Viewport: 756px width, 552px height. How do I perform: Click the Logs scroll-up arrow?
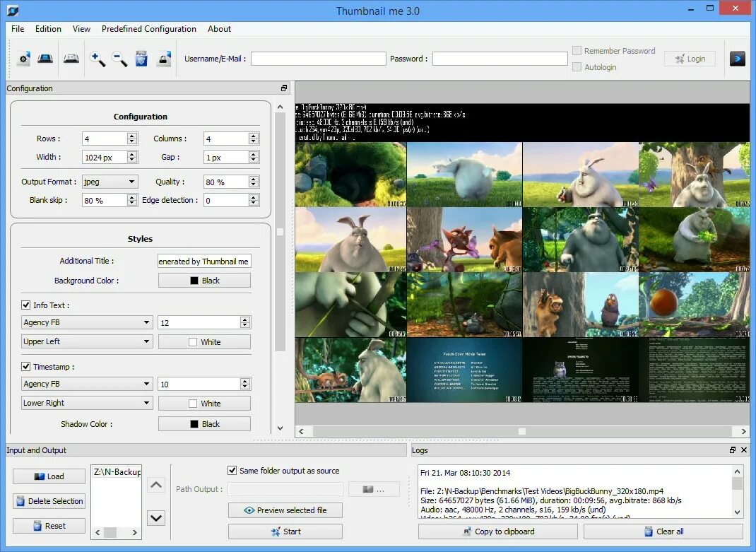click(x=737, y=471)
